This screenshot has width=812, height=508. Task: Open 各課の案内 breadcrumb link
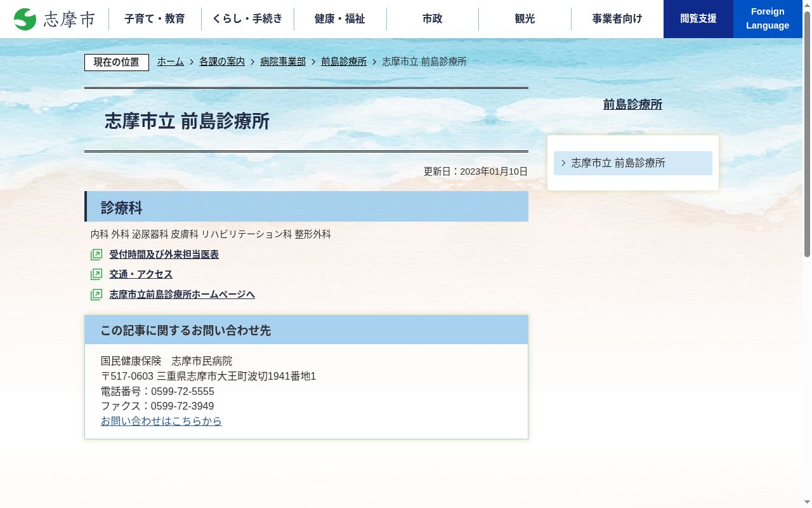[x=222, y=62]
